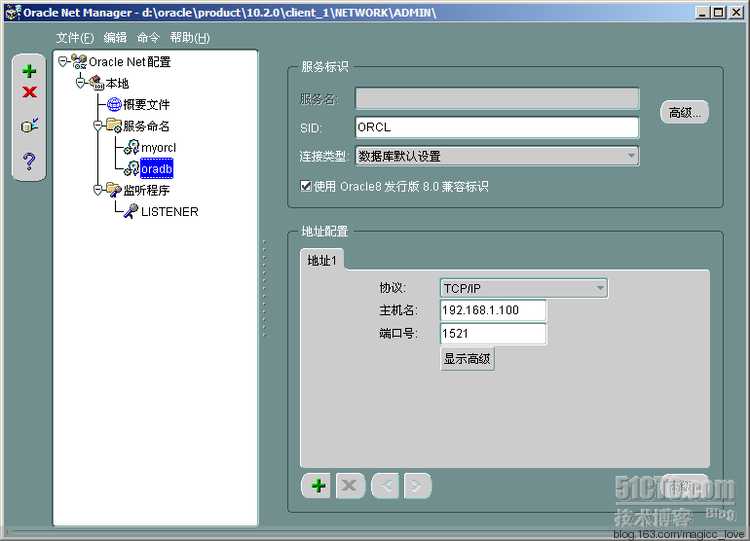Open help with the question mark icon
This screenshot has width=750, height=541.
coord(29,161)
